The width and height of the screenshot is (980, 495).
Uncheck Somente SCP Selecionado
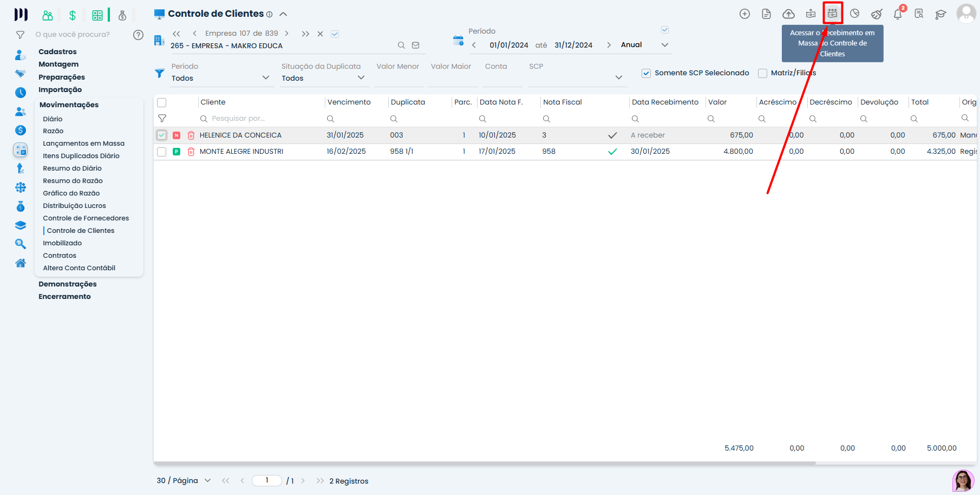click(646, 73)
